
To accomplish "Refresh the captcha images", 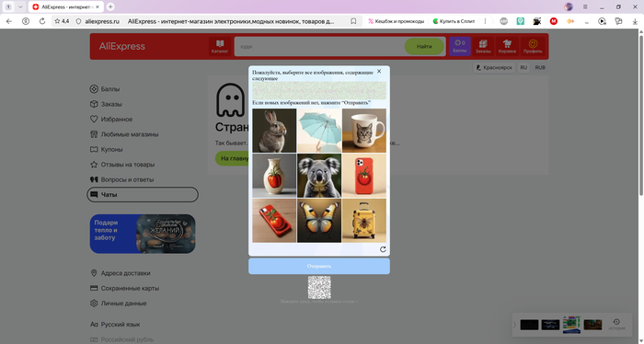I will 383,249.
